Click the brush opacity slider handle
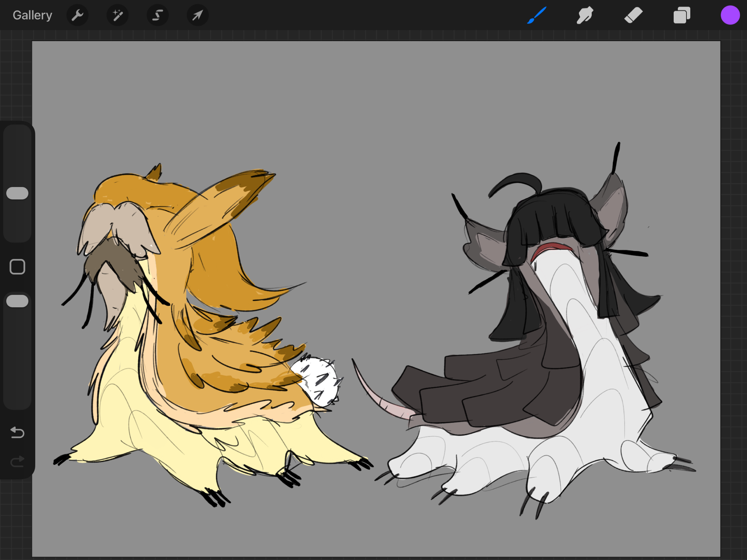The width and height of the screenshot is (747, 560). pos(17,301)
